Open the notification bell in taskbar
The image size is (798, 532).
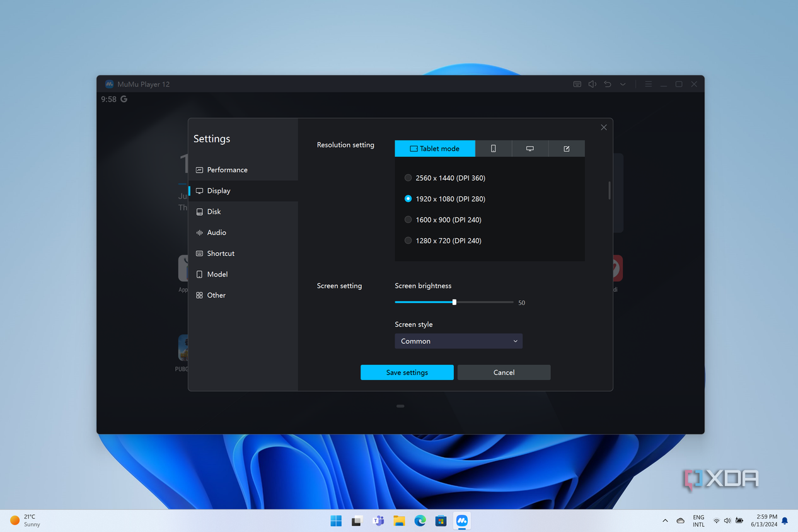pyautogui.click(x=785, y=521)
